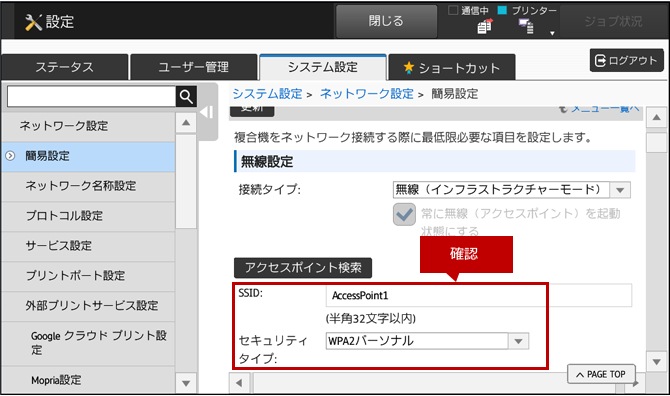The height and width of the screenshot is (396, 670).
Task: Open the small printer mode dropdown arrow
Action: tap(552, 33)
